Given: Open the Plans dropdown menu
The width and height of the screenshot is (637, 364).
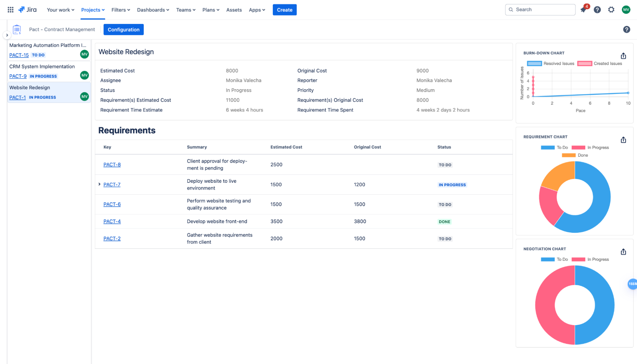Looking at the screenshot, I should coord(210,9).
